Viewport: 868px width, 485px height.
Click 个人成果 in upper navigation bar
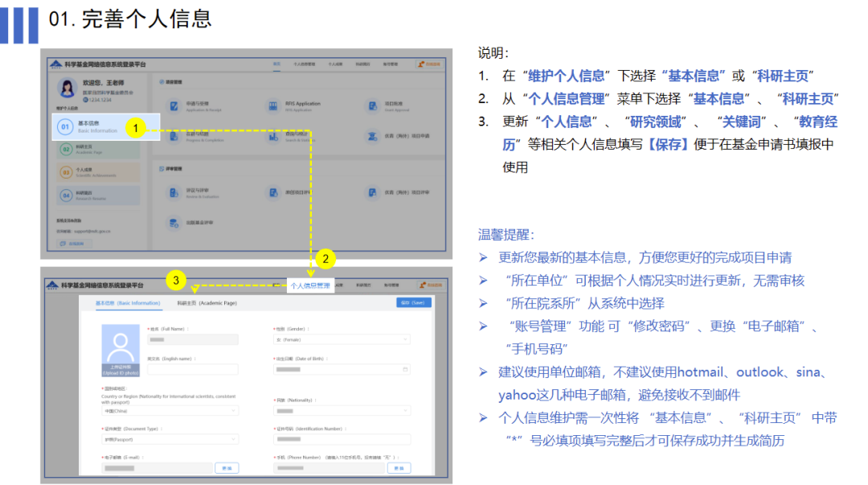(x=335, y=64)
